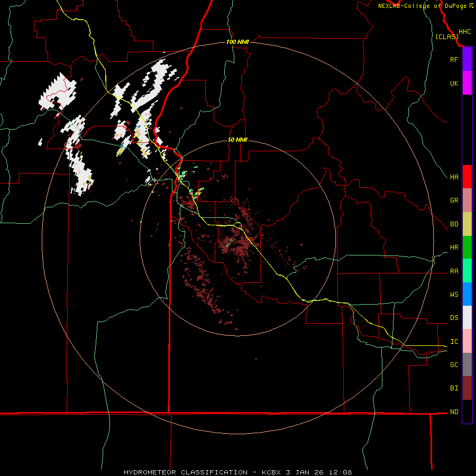Pick the HR green legend swatch
Viewport: 476px width, 476px height.
(x=467, y=248)
